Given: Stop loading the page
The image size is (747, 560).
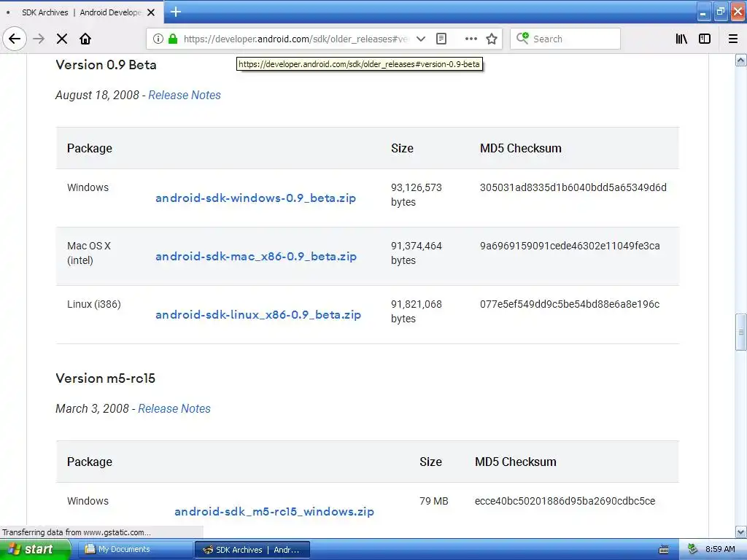Looking at the screenshot, I should [x=62, y=39].
